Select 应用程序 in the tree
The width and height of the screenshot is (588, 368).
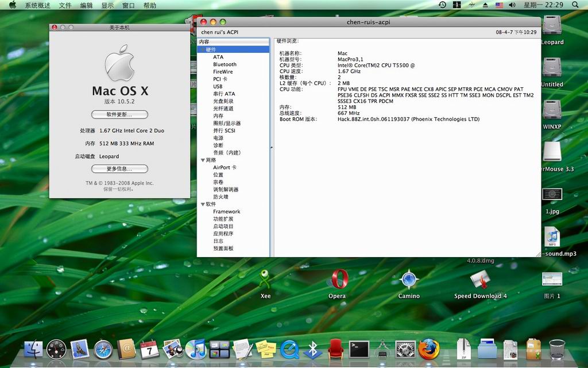point(223,233)
